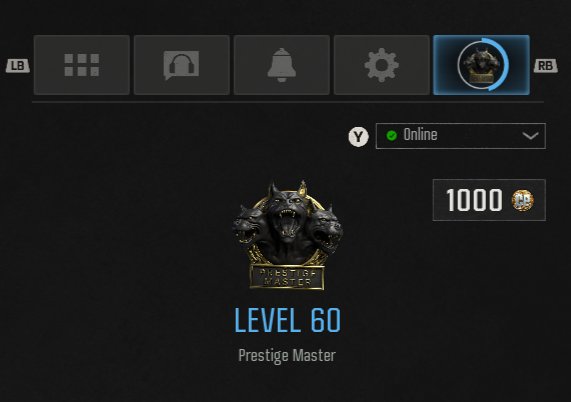Click the Prestige Master plaque on emblem
Screen dimensions: 571x402
pyautogui.click(x=287, y=277)
